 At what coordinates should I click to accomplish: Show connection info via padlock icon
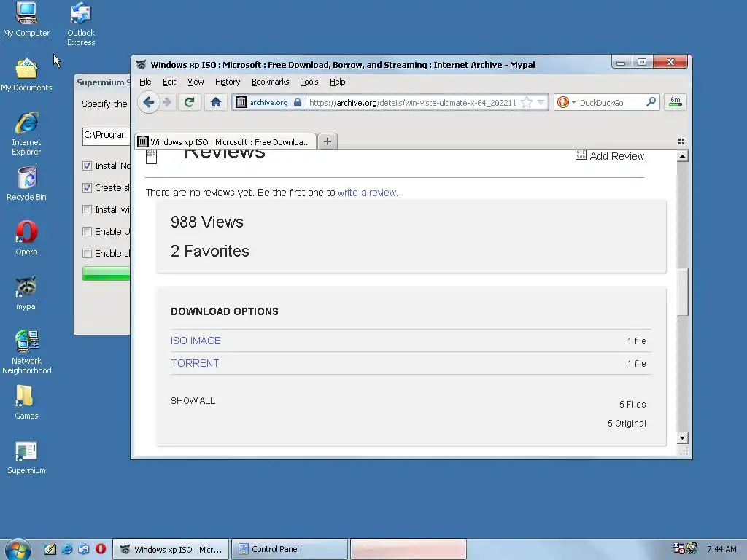coord(298,102)
